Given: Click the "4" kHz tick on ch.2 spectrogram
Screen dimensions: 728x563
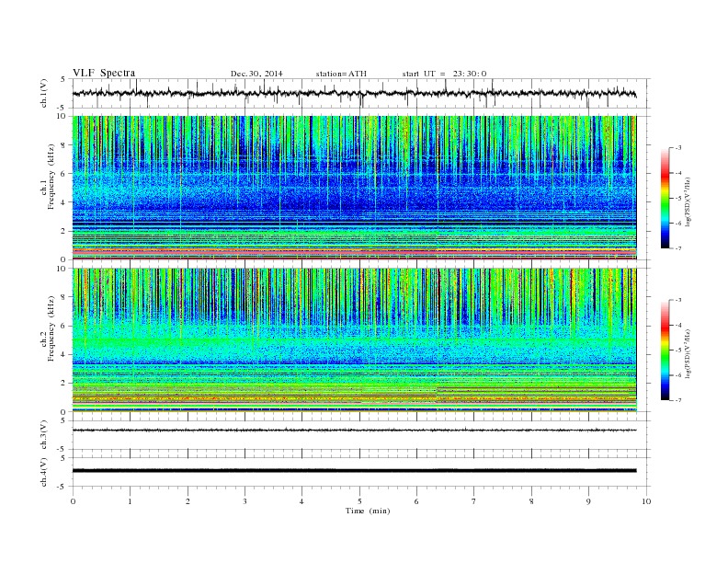Looking at the screenshot, I should (64, 354).
